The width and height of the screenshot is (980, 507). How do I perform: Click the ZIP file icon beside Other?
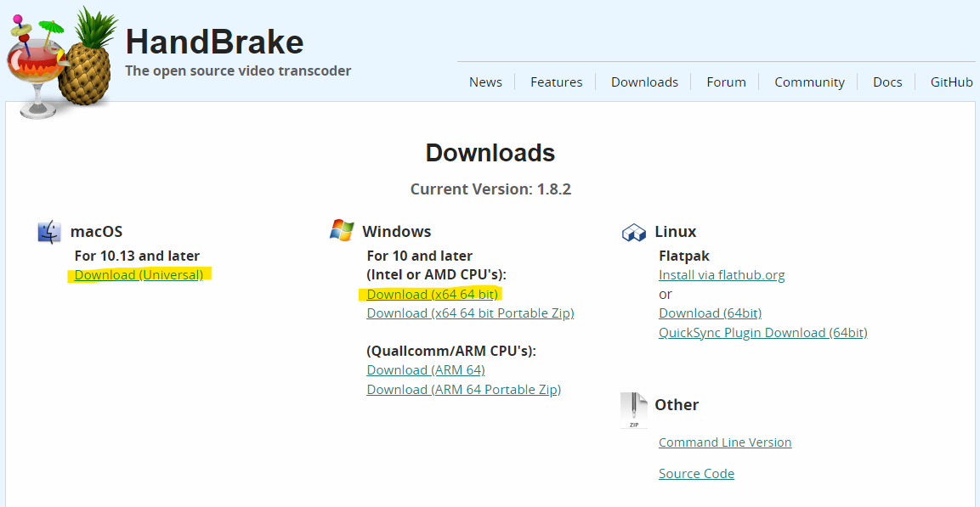pyautogui.click(x=634, y=410)
